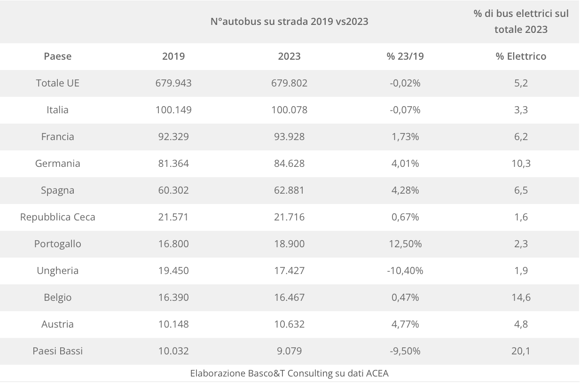580x392 pixels.
Task: Click the Repubblica Ceca cell
Action: coord(58,217)
